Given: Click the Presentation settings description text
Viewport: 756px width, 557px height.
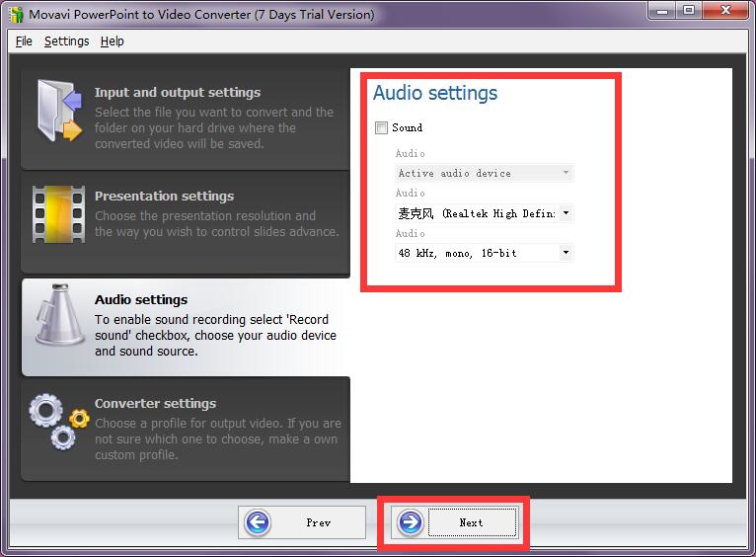Looking at the screenshot, I should [216, 224].
